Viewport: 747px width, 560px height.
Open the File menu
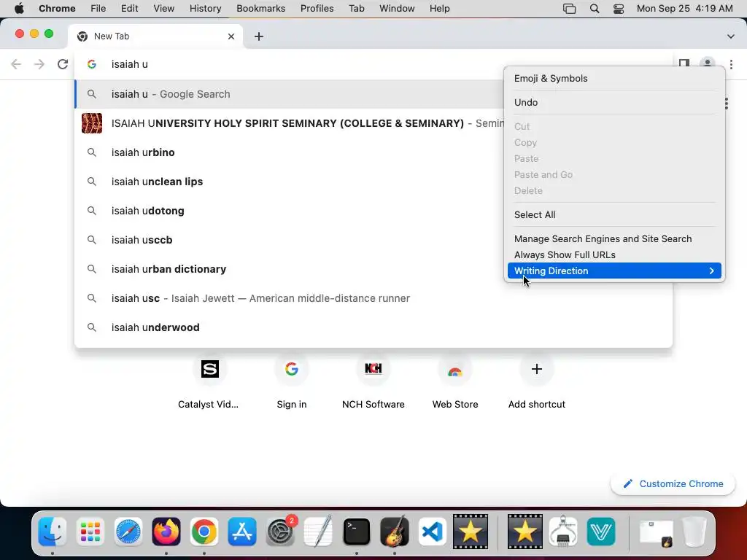pos(98,9)
